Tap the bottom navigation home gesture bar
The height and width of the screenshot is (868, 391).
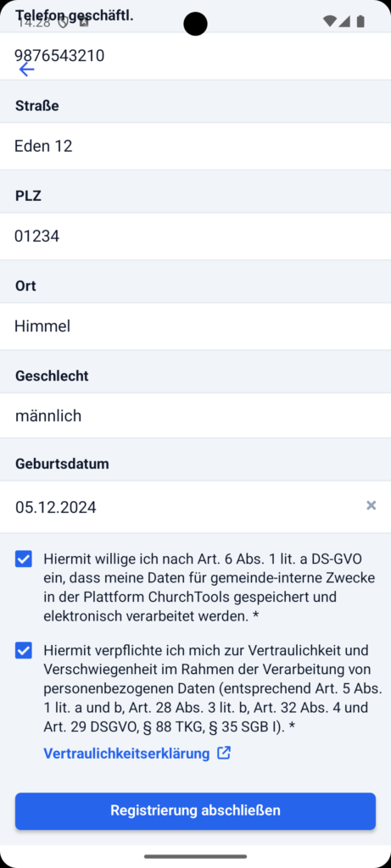(x=195, y=856)
